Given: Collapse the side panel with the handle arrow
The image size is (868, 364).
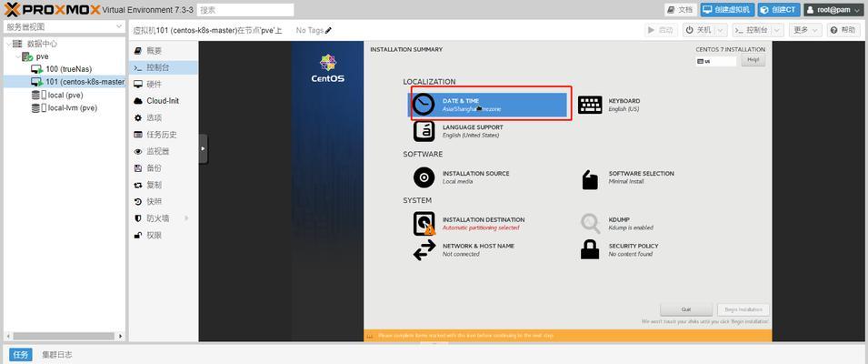Looking at the screenshot, I should pos(204,148).
